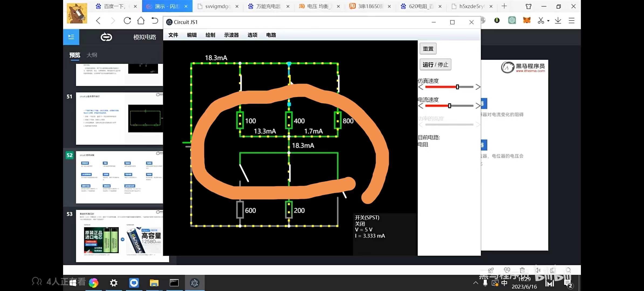Open File Explorer from the taskbar

(x=154, y=283)
